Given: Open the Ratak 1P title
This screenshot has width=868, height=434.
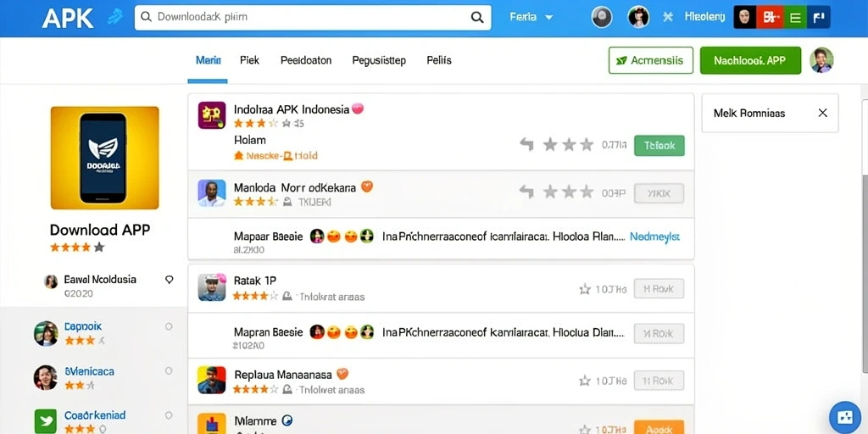Looking at the screenshot, I should click(x=255, y=281).
